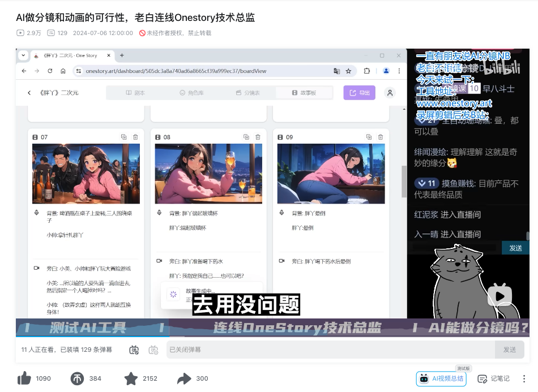The image size is (538, 392).
Task: Click the camera icon in panel 07
Action: (36, 268)
